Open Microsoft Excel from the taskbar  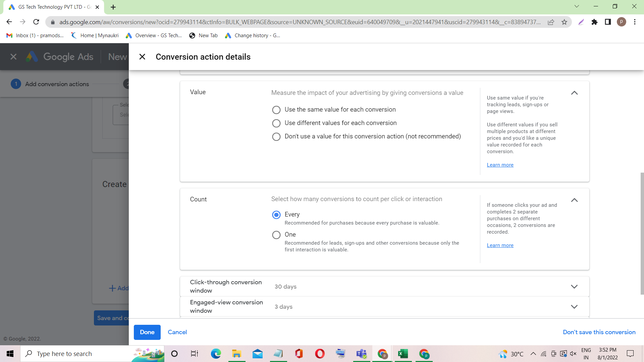(403, 354)
